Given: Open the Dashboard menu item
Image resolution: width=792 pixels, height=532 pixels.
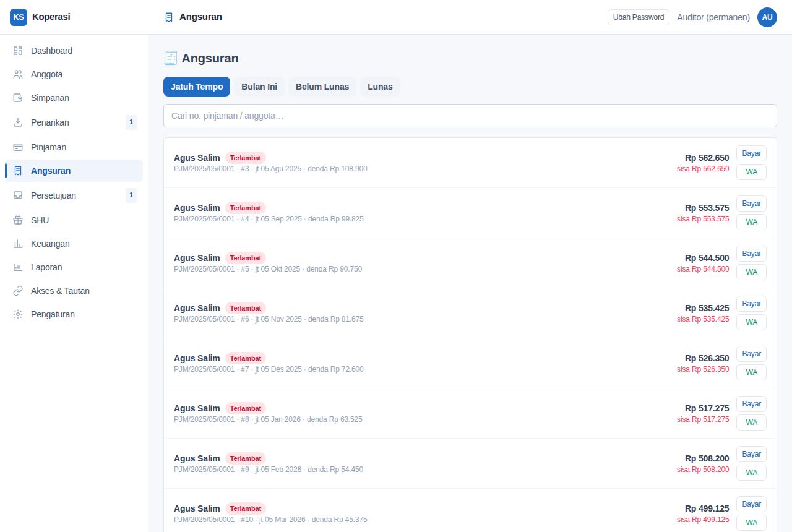Looking at the screenshot, I should coord(74,51).
